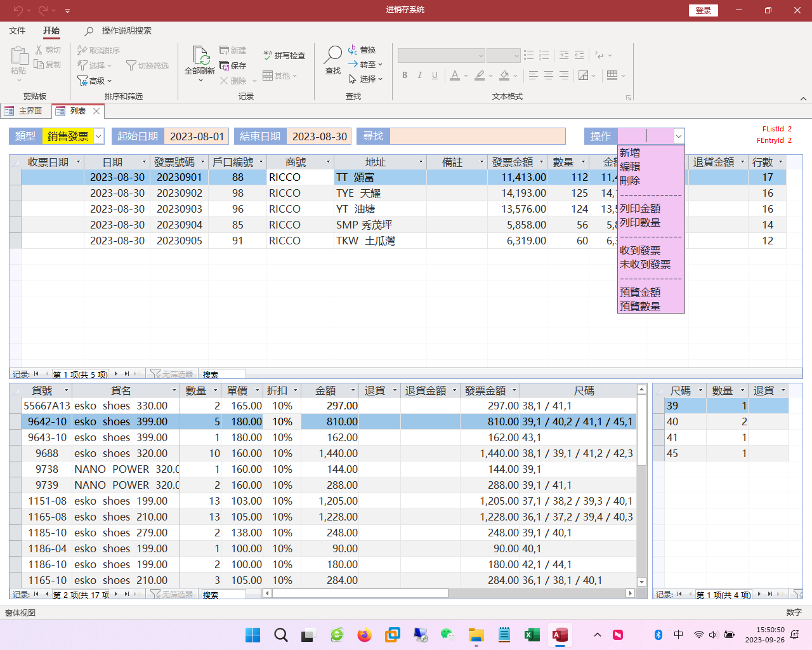
Task: Click the 全部刷新 refresh-all icon
Action: click(x=200, y=56)
